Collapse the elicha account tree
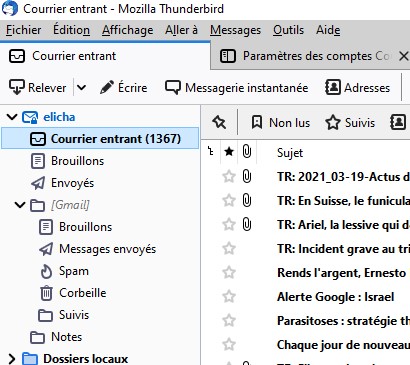The width and height of the screenshot is (410, 365). tap(12, 117)
